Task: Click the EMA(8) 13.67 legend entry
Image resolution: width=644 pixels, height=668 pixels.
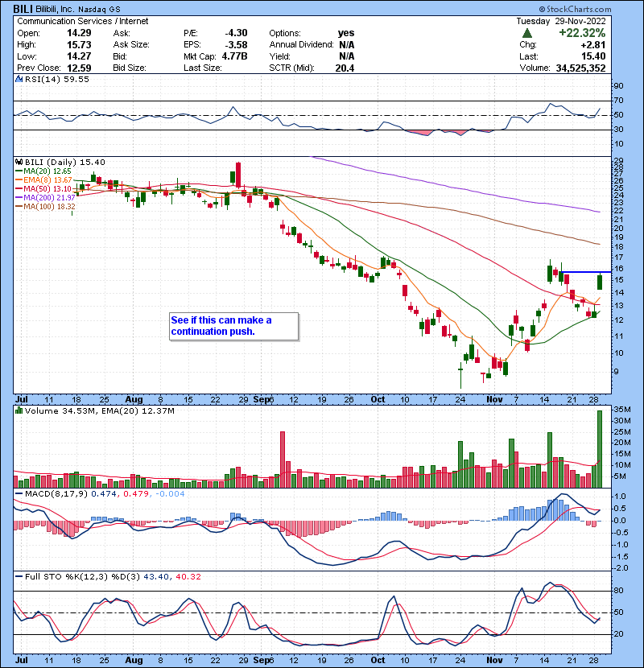Action: click(43, 179)
